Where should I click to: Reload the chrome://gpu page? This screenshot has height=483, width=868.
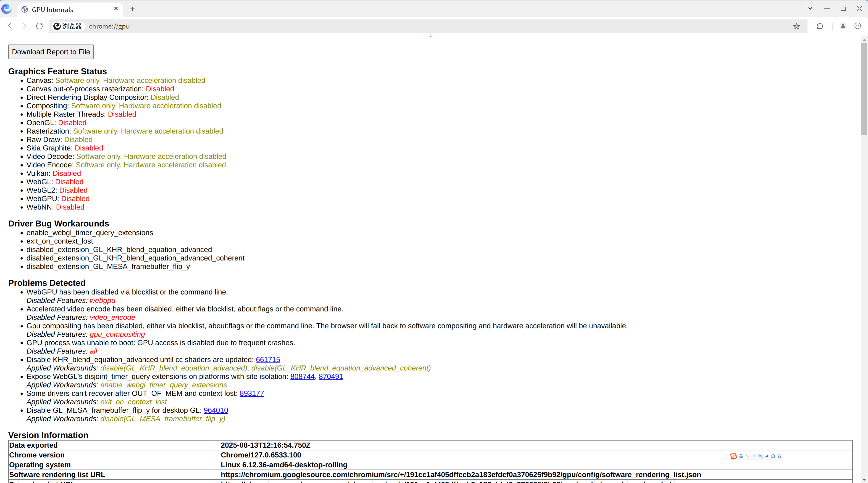pyautogui.click(x=39, y=26)
